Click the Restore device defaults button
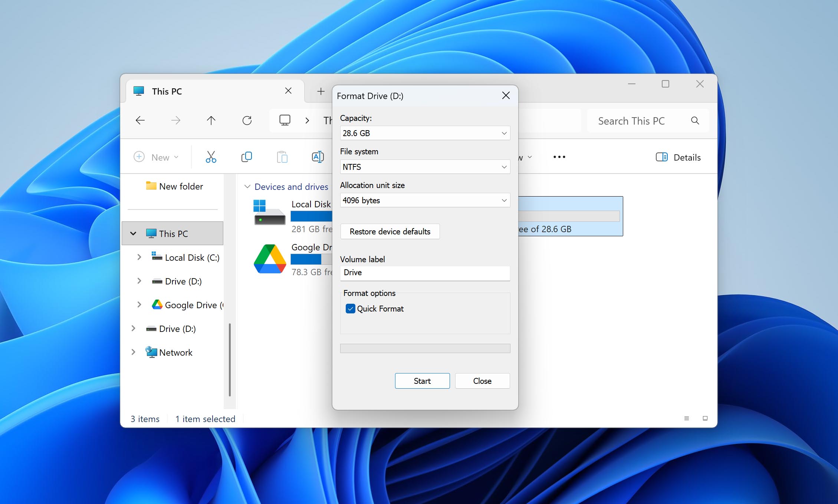838x504 pixels. 390,231
